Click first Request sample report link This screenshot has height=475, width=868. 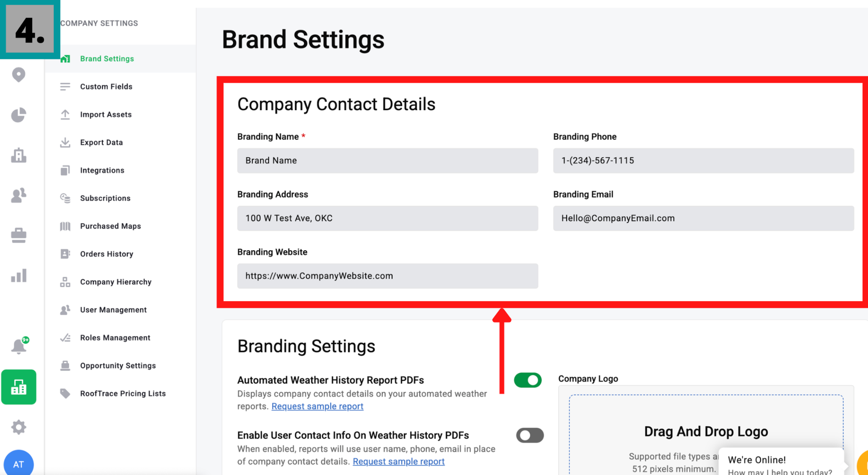tap(317, 406)
